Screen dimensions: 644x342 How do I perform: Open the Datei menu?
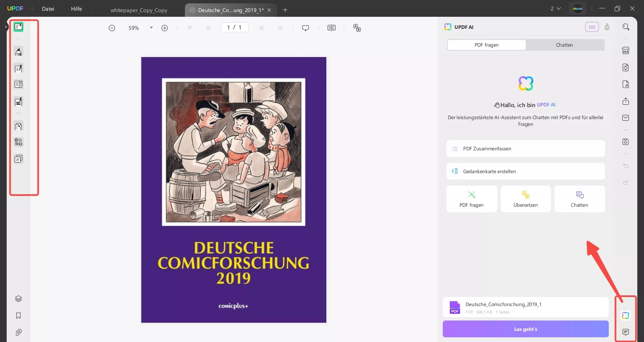48,9
